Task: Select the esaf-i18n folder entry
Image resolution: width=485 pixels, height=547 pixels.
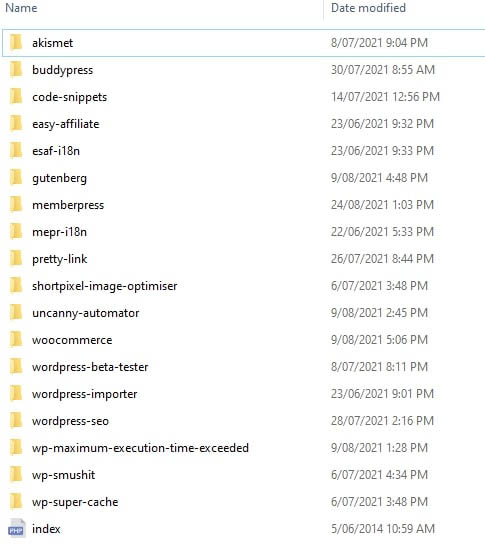Action: tap(56, 151)
